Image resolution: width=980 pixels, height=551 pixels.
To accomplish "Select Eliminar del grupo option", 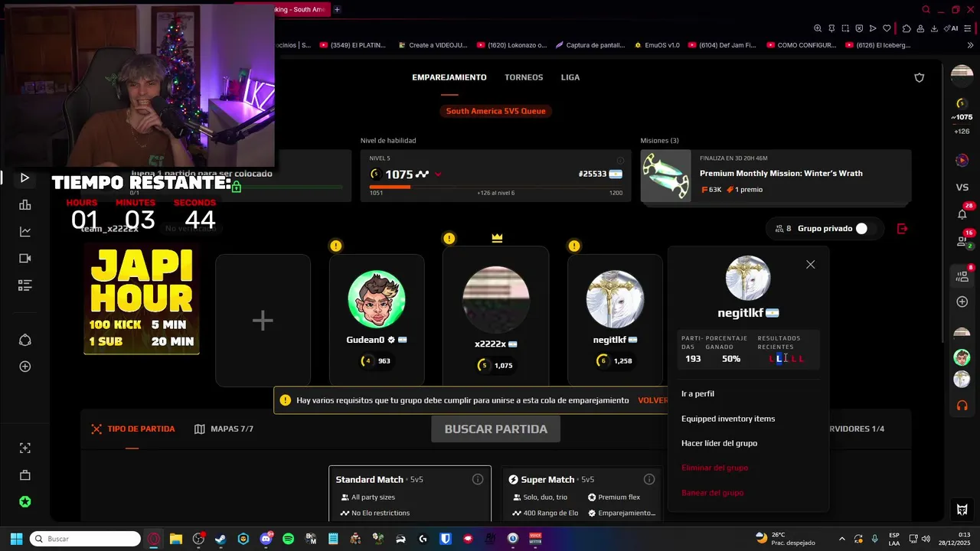I will (714, 468).
